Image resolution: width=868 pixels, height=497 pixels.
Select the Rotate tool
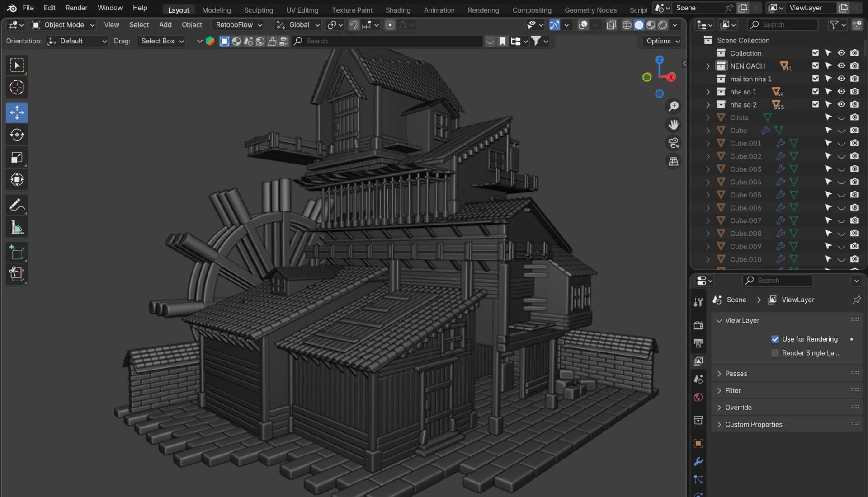coord(17,134)
